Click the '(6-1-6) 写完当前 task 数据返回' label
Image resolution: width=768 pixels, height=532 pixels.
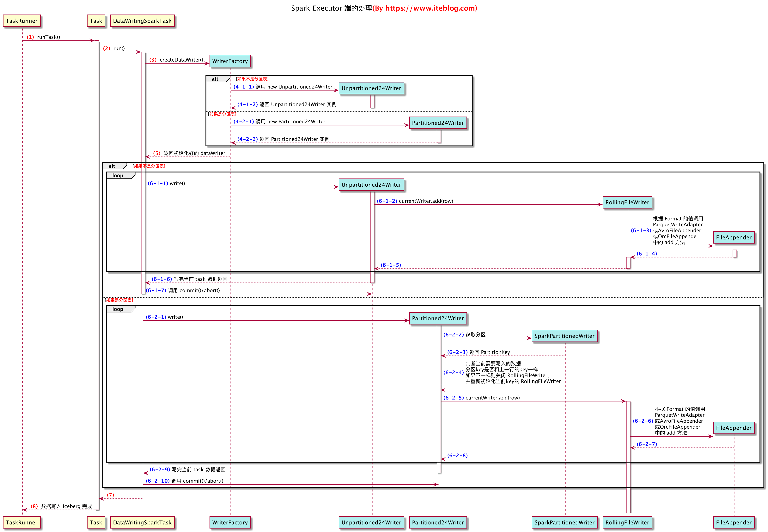(x=189, y=279)
